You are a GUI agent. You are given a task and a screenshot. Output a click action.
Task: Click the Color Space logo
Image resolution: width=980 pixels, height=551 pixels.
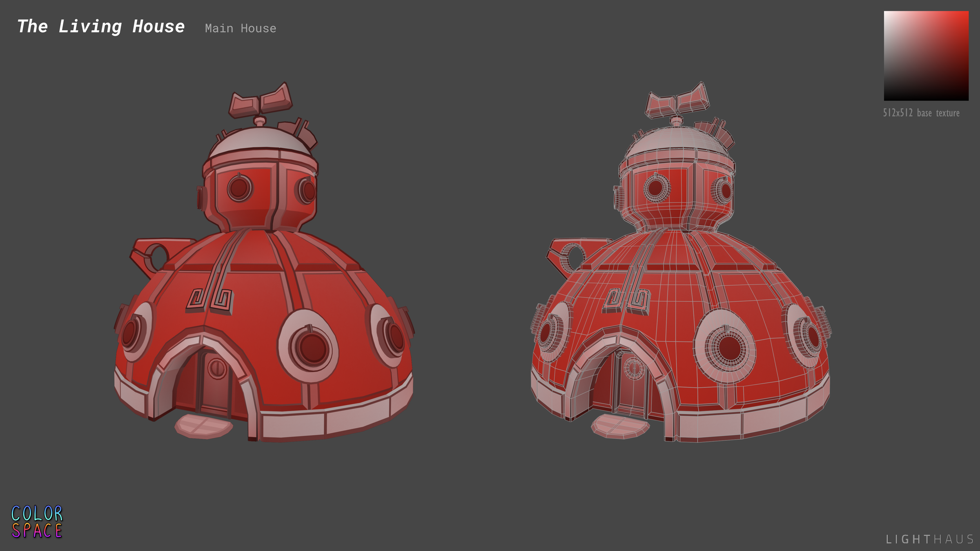click(37, 521)
